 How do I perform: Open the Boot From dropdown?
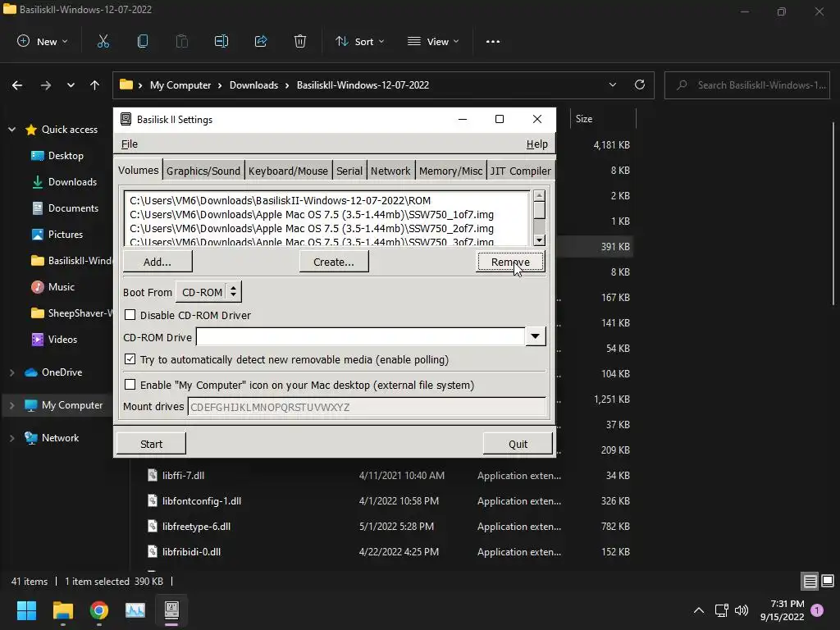pyautogui.click(x=209, y=292)
